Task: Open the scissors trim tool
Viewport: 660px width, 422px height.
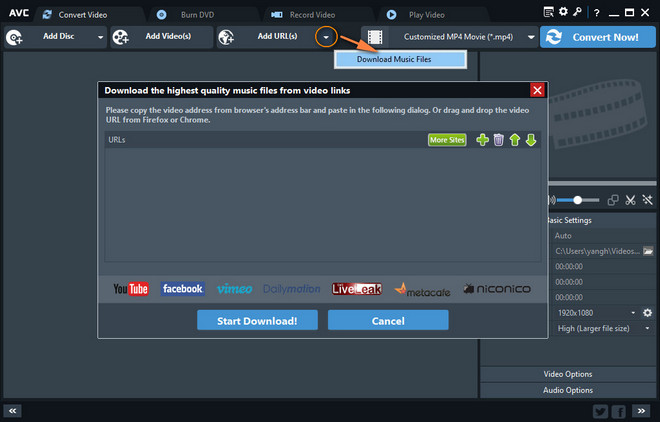Action: tap(630, 200)
